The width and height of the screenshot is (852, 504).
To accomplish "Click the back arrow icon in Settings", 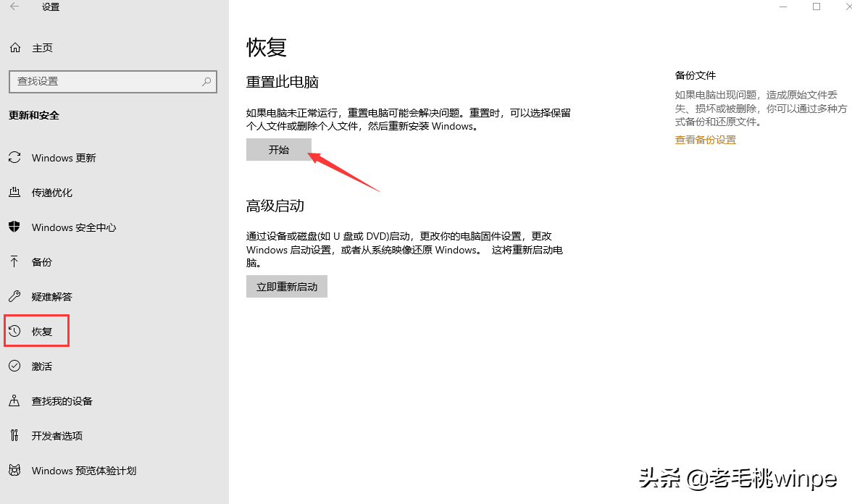I will click(x=14, y=7).
